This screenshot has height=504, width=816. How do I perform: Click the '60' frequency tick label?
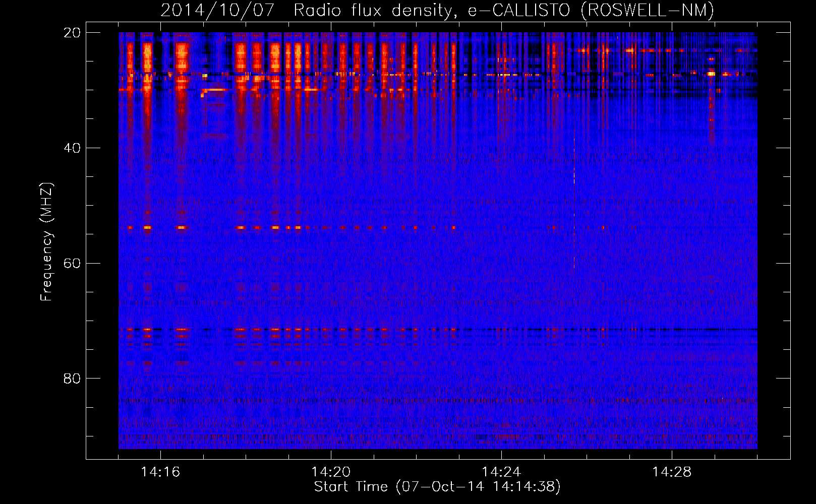(72, 263)
